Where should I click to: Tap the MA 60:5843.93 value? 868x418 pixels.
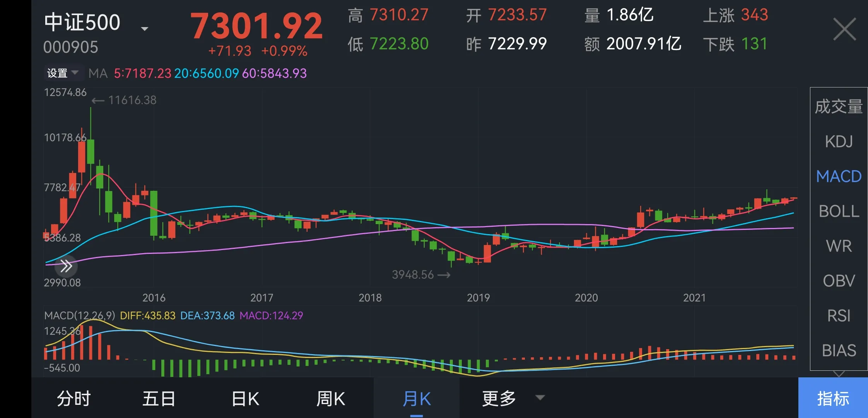[274, 73]
